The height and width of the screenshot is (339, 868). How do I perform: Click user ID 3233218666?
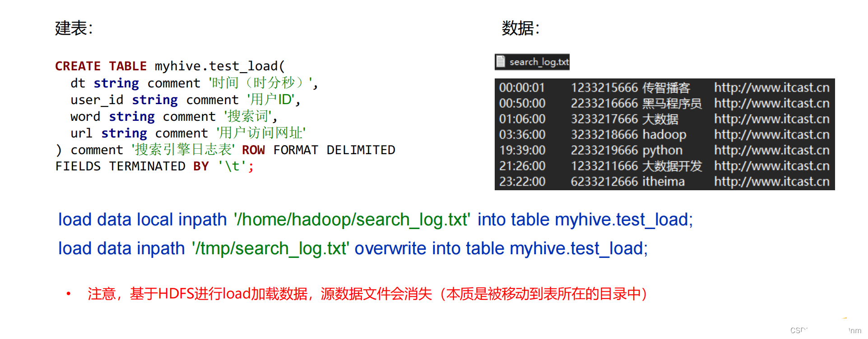(604, 134)
